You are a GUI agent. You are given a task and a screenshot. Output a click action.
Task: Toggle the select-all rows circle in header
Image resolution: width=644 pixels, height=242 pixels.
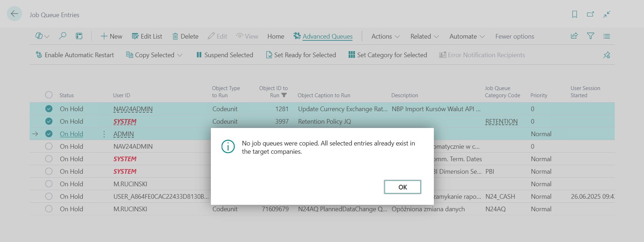[x=49, y=95]
